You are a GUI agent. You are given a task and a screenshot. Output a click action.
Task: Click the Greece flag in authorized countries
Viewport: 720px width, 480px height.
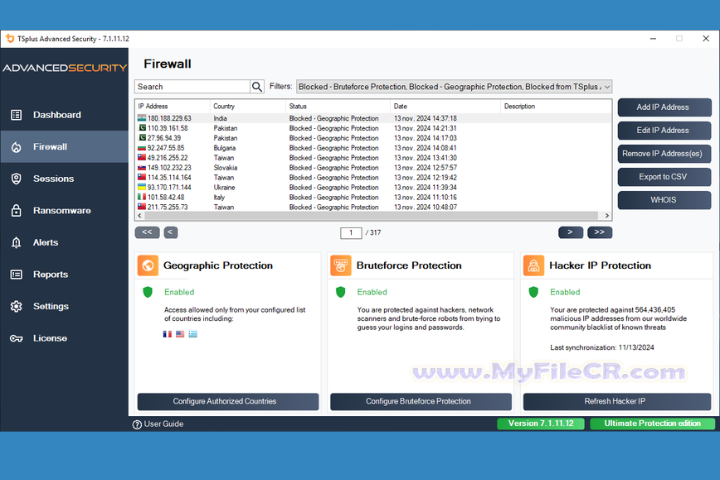pos(193,334)
